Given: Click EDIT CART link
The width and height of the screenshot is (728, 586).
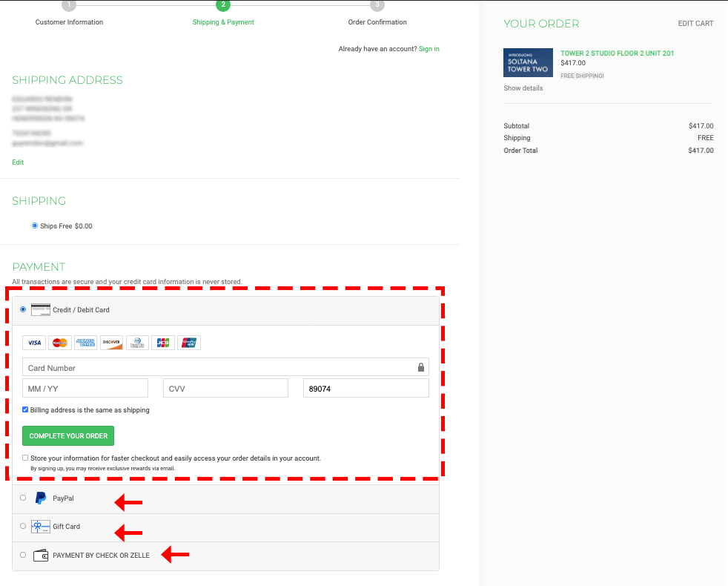Looking at the screenshot, I should (x=695, y=23).
